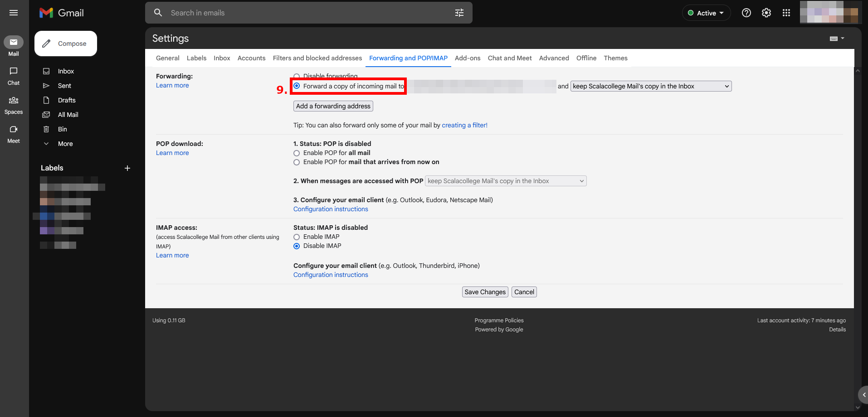Image resolution: width=868 pixels, height=417 pixels.
Task: Click Save Changes button
Action: pyautogui.click(x=485, y=292)
